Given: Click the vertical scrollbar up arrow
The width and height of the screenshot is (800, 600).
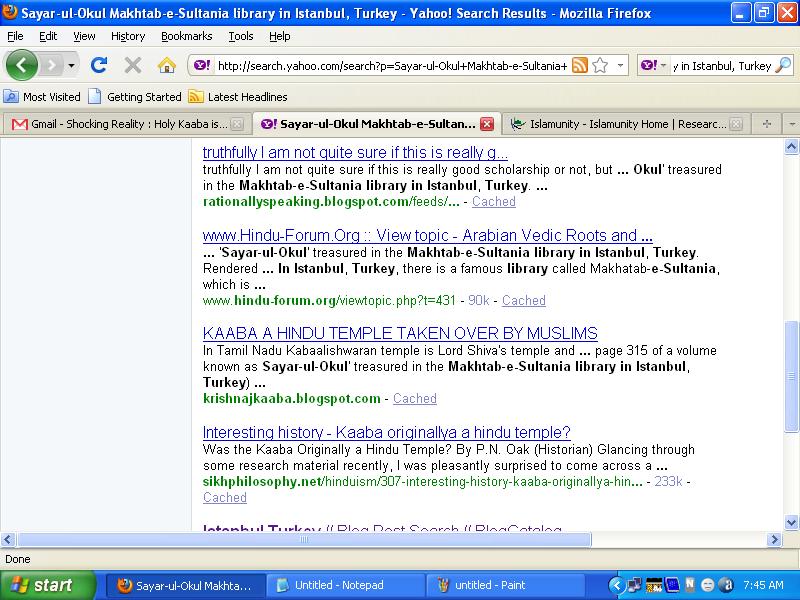Looking at the screenshot, I should 791,147.
